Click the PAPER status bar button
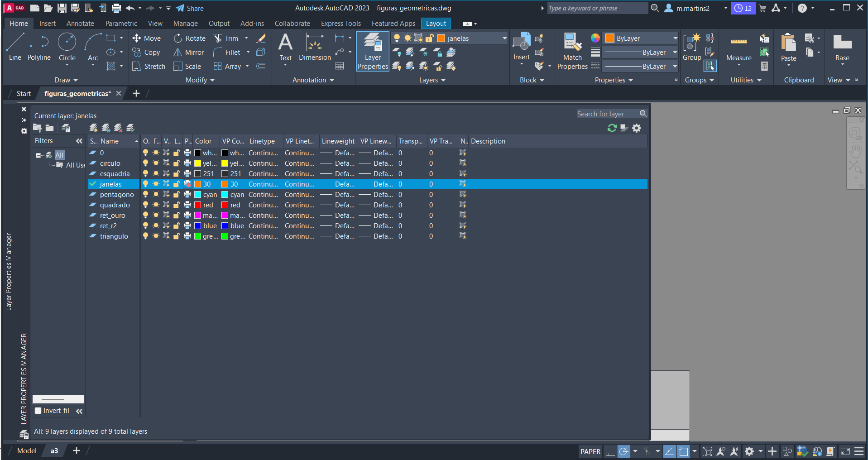This screenshot has height=460, width=868. 590,451
